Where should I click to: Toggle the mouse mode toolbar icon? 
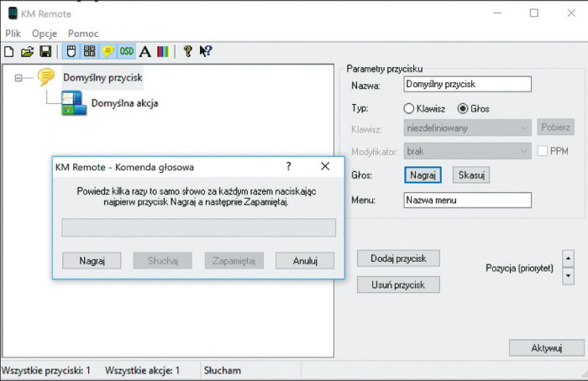tap(71, 51)
